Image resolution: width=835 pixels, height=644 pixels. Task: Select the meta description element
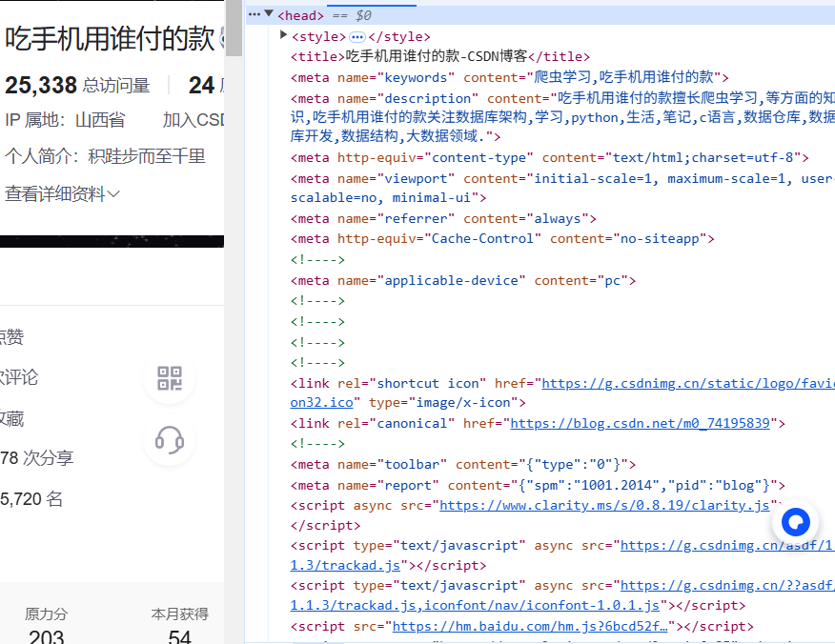[562, 117]
